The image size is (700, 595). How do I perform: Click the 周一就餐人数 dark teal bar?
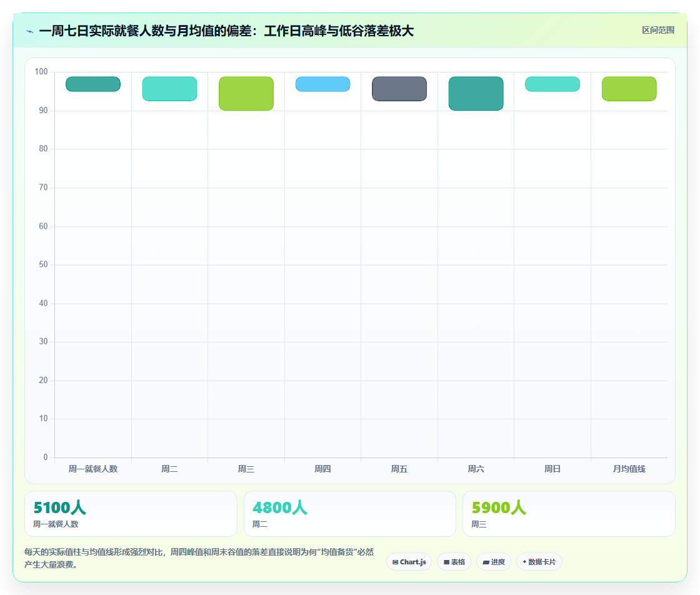pyautogui.click(x=93, y=84)
